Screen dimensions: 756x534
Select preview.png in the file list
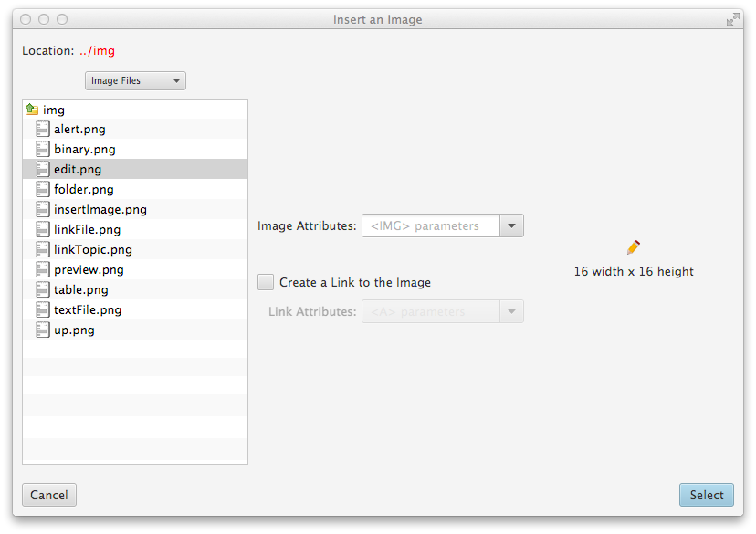[89, 270]
